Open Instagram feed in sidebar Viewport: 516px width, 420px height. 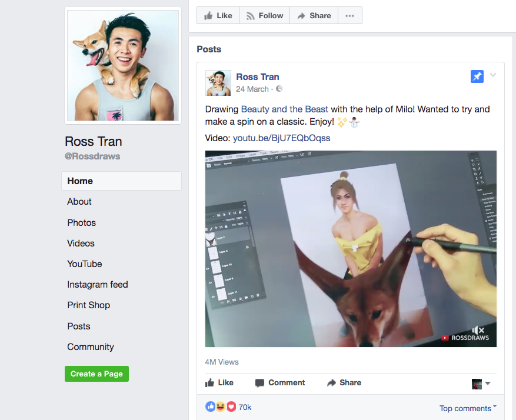click(98, 285)
